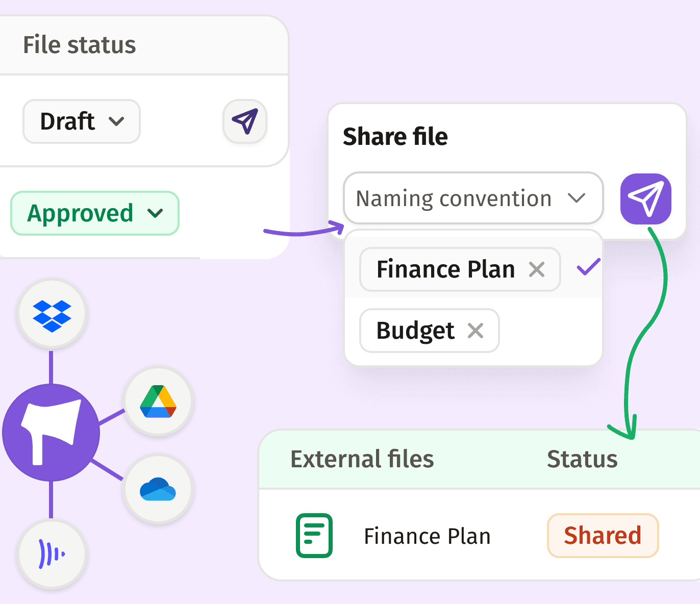Screen dimensions: 700x604
Task: Open the Google Drive integration icon
Action: pos(158,402)
